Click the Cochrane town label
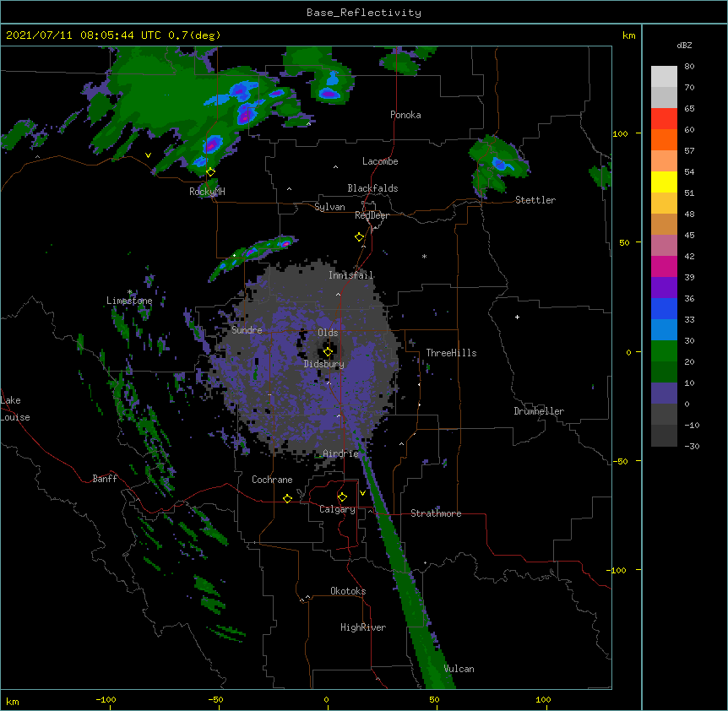 coord(272,480)
